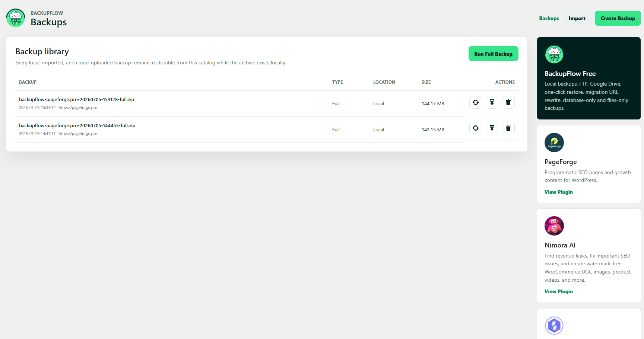Viewport: 644px width, 339px height.
Task: Open the Backups tab
Action: 549,18
